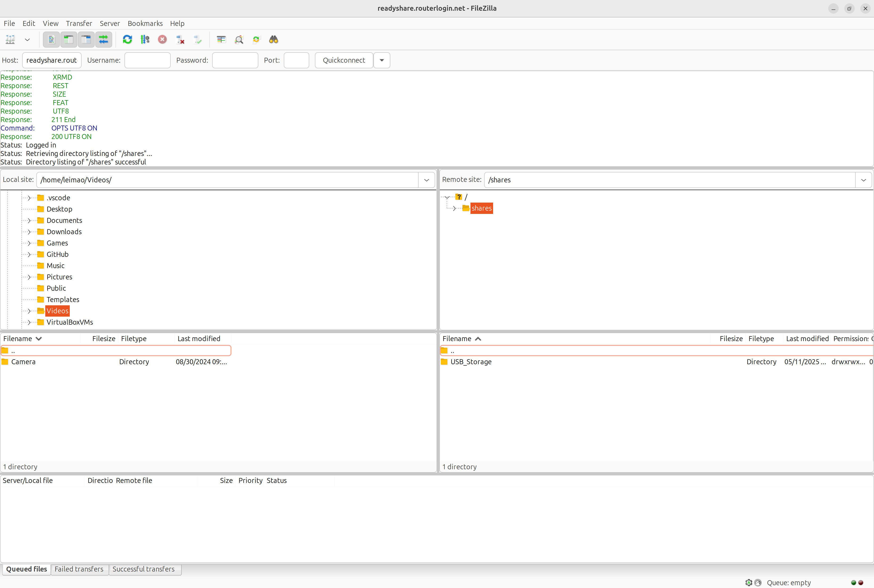Image resolution: width=874 pixels, height=588 pixels.
Task: Click the Host input field
Action: (52, 60)
